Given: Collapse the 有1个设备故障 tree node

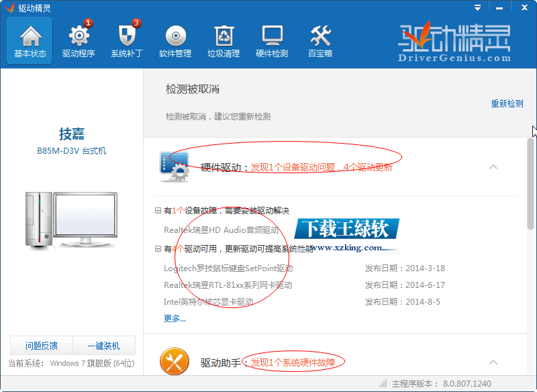Looking at the screenshot, I should coord(158,211).
